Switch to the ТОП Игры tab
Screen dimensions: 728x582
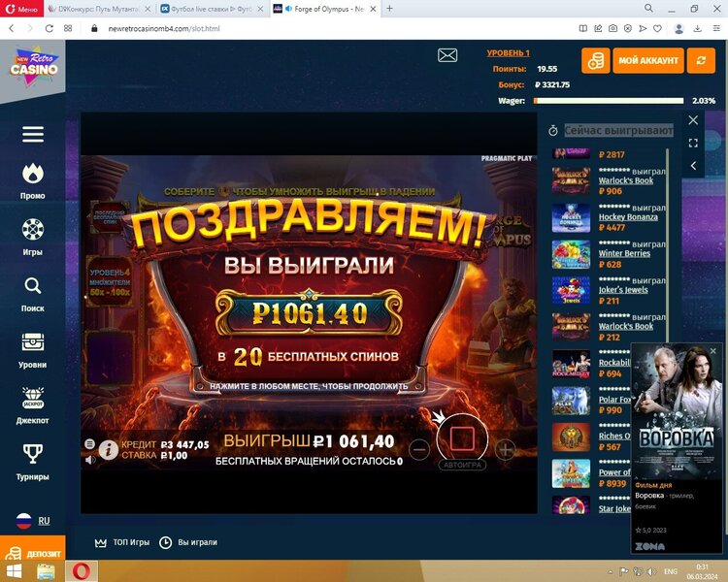122,542
